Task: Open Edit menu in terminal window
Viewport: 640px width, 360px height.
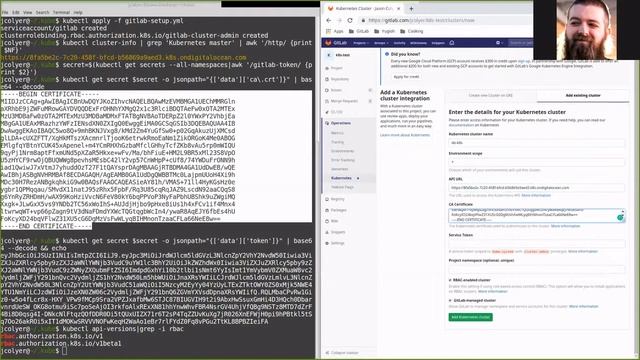Action: coord(16,13)
